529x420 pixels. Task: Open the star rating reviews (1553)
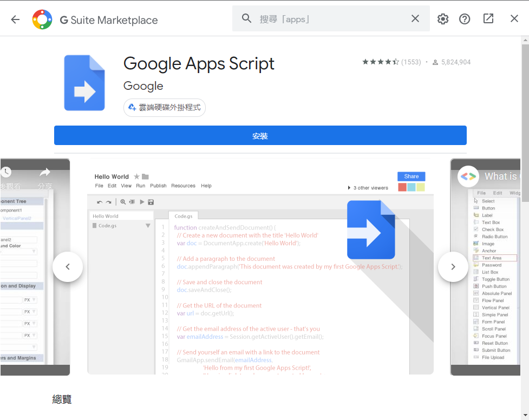[391, 62]
